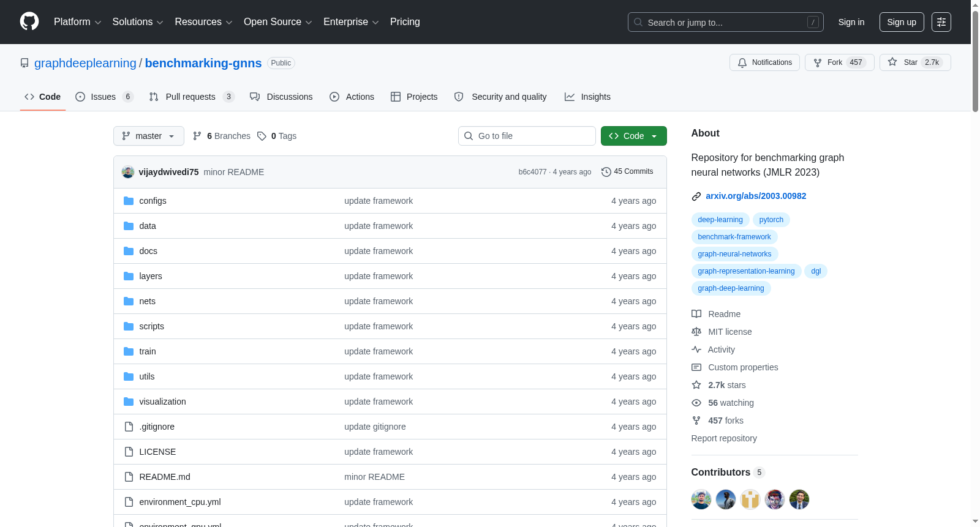Open the Security and quality tab
This screenshot has width=980, height=527.
500,97
